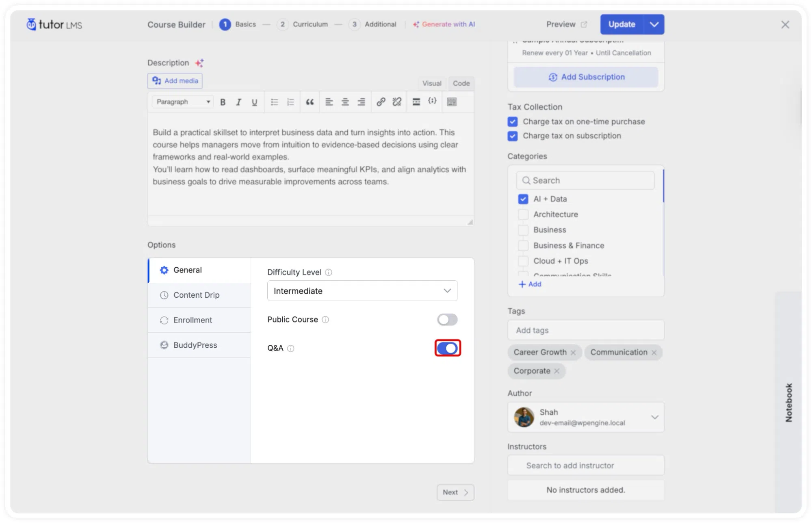Screen dimensions: 812x524
Task: Align description text right
Action: [x=361, y=102]
